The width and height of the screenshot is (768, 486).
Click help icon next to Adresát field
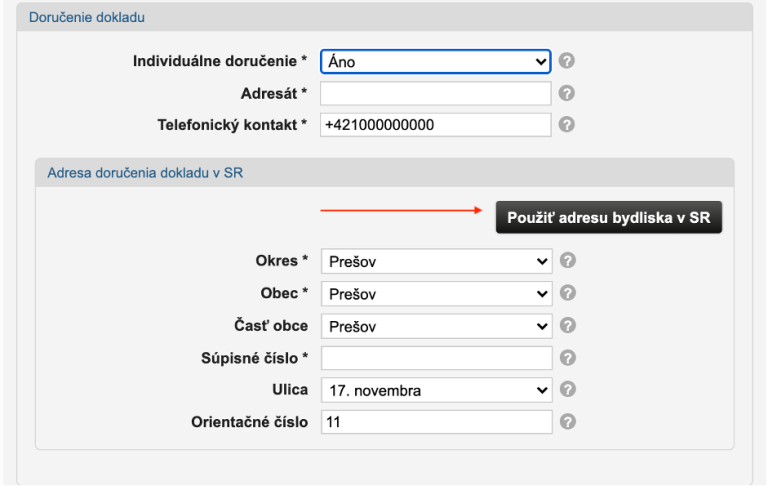click(567, 93)
